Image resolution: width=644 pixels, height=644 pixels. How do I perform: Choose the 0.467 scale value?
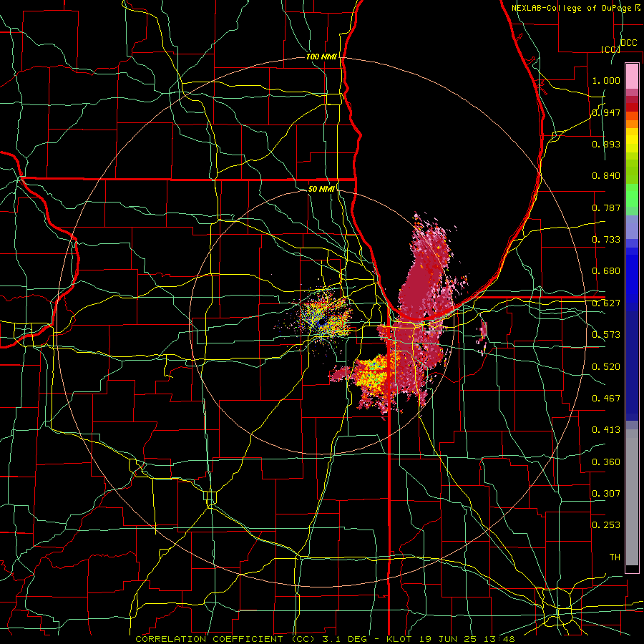pos(606,399)
